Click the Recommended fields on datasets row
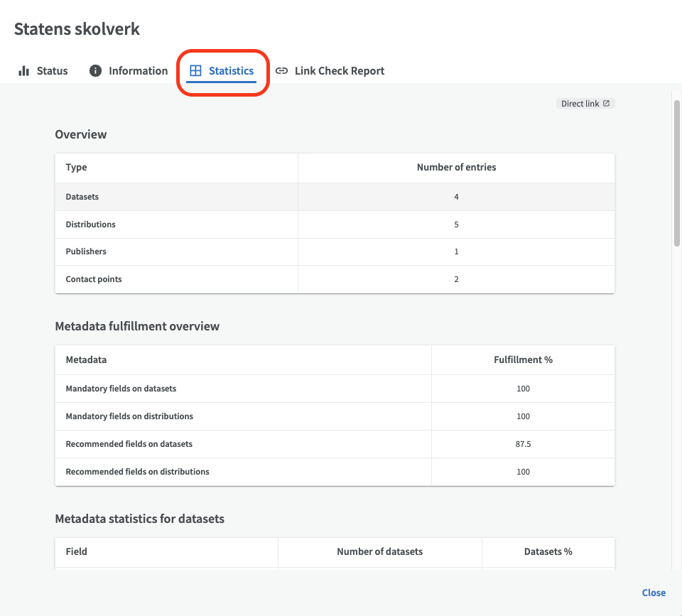 [335, 444]
